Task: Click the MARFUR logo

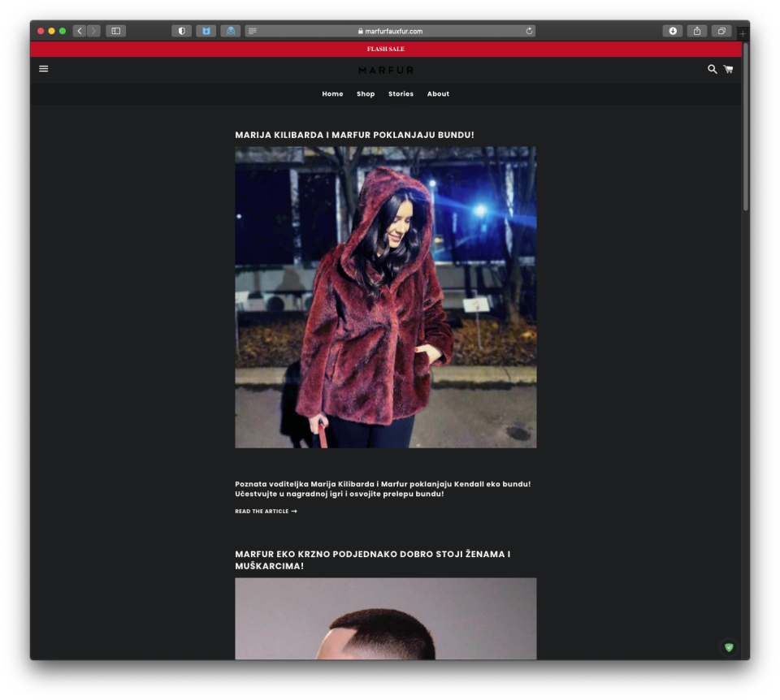Action: click(386, 70)
